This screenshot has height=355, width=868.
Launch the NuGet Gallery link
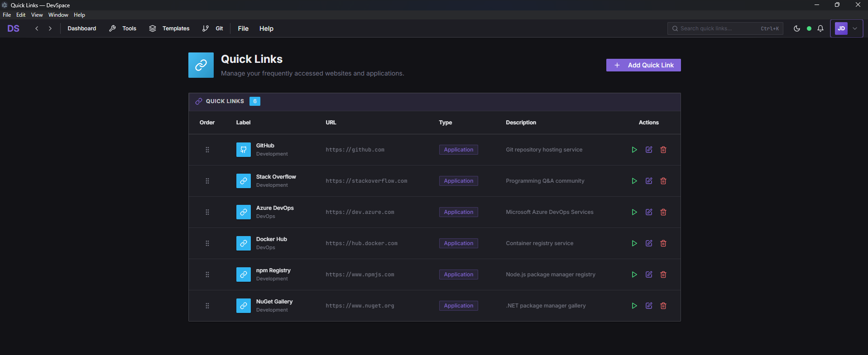(634, 306)
